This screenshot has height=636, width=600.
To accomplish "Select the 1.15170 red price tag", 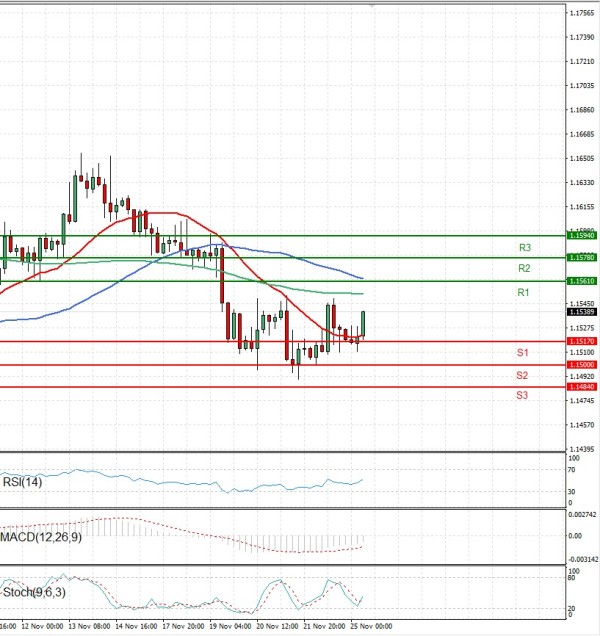I will pyautogui.click(x=582, y=341).
